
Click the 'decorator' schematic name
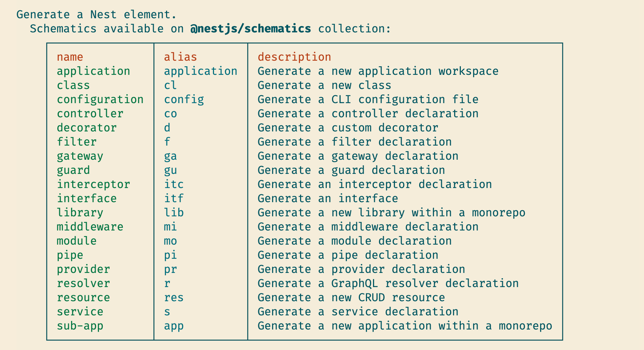pyautogui.click(x=87, y=128)
